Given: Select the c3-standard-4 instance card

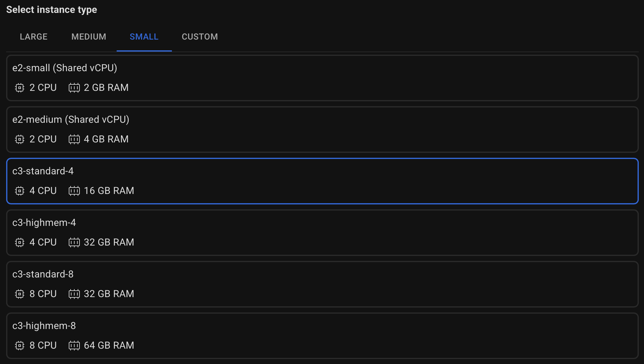Looking at the screenshot, I should click(322, 181).
